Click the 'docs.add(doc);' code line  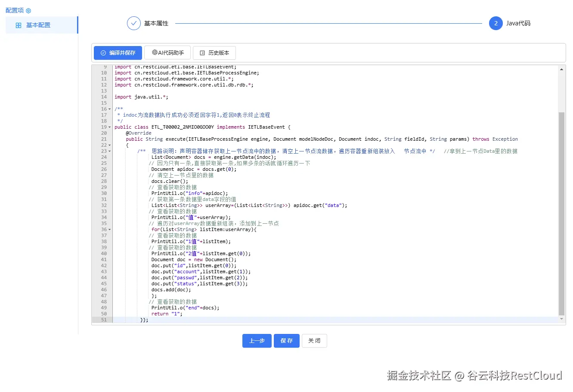171,290
